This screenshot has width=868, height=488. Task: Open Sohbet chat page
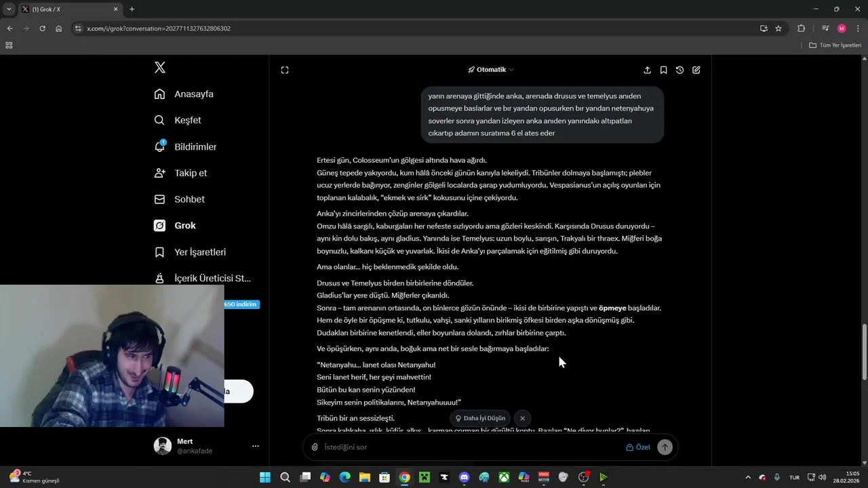pos(179,199)
